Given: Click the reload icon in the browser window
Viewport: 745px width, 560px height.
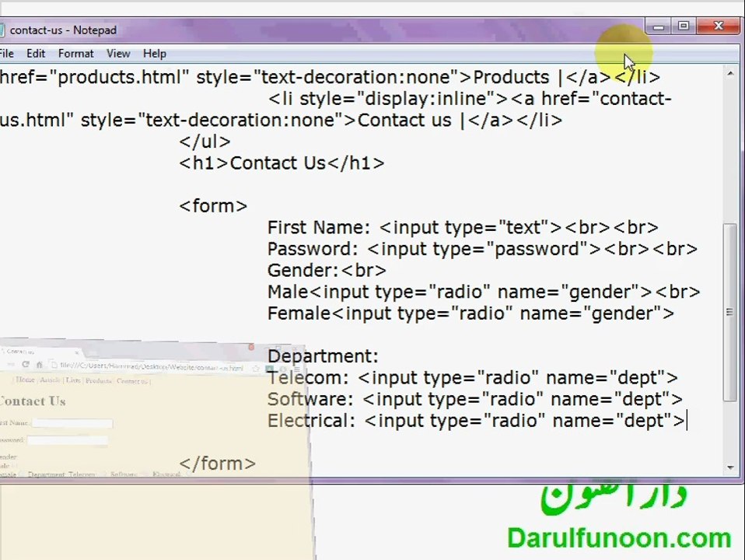Looking at the screenshot, I should coord(25,365).
